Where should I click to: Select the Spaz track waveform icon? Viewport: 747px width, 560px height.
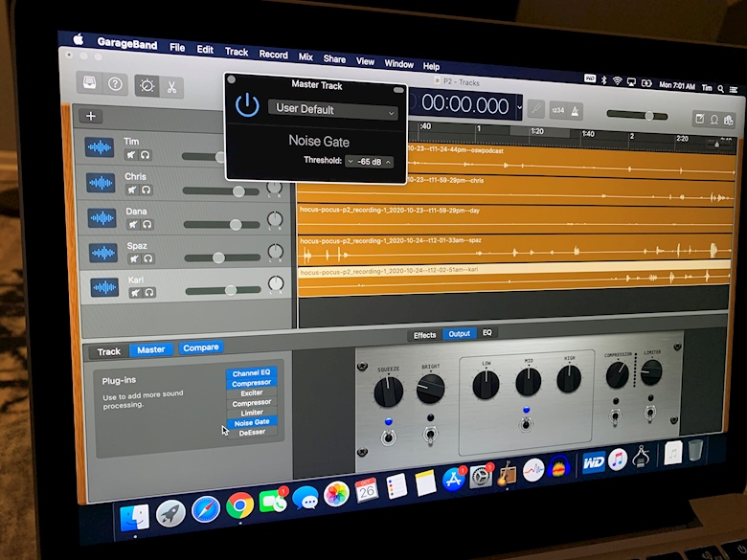[102, 253]
